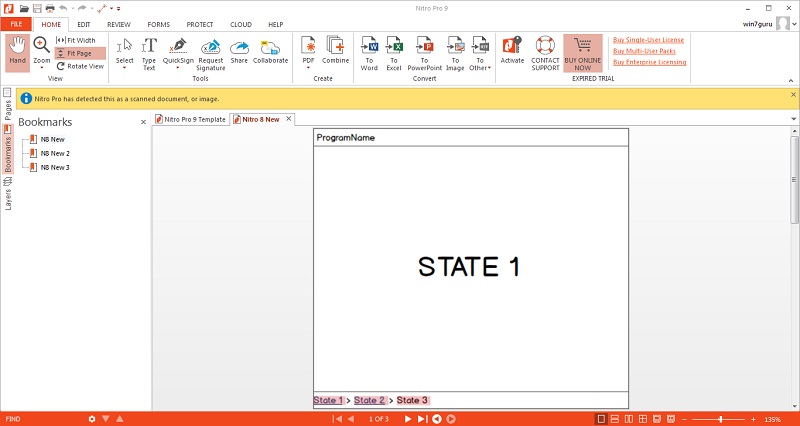
Task: Click the Save quick-access icon
Action: [37, 8]
